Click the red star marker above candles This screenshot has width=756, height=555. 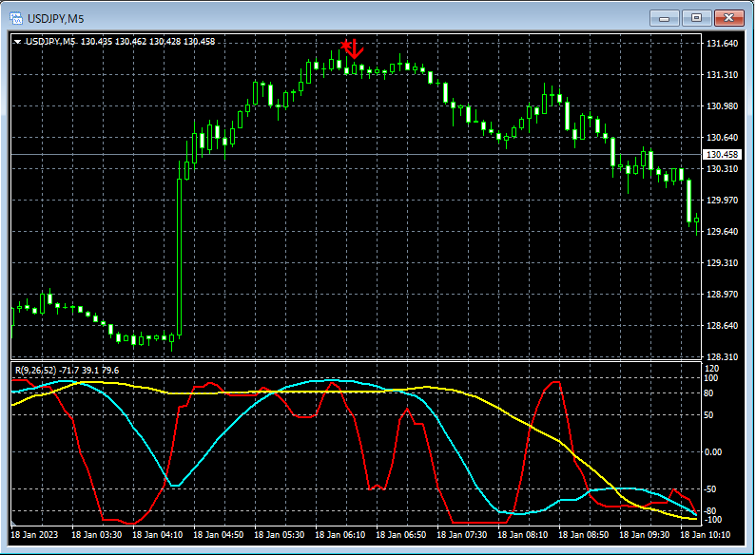(x=344, y=44)
